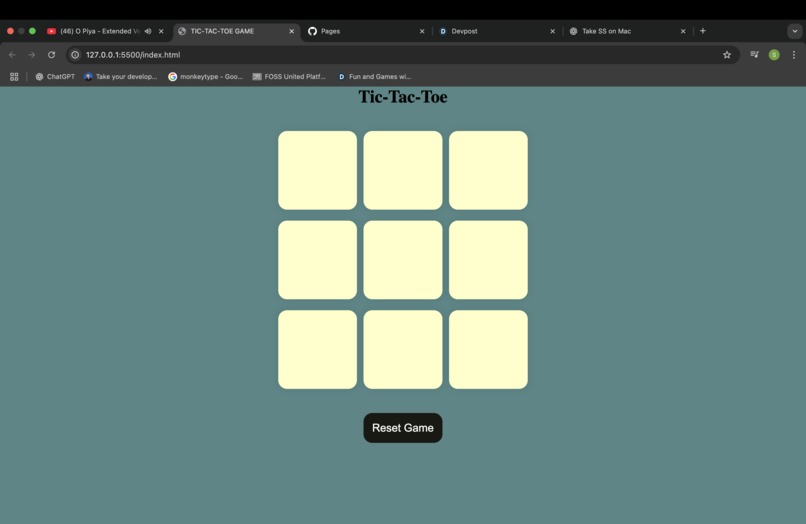Screen dimensions: 806x524
Task: Mark the top-left tic-tac-toe cell
Action: click(317, 170)
